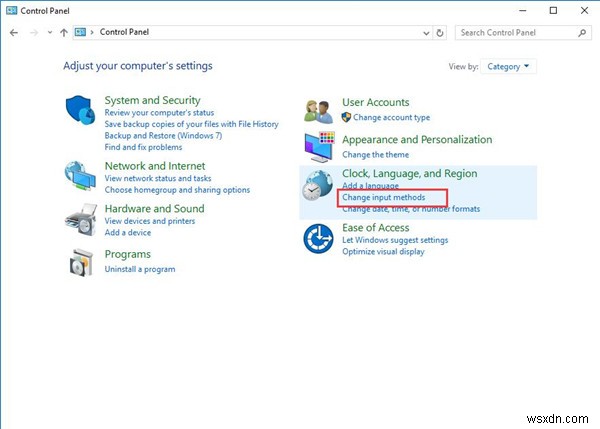600x429 pixels.
Task: Select Let Windows suggest settings
Action: (395, 240)
